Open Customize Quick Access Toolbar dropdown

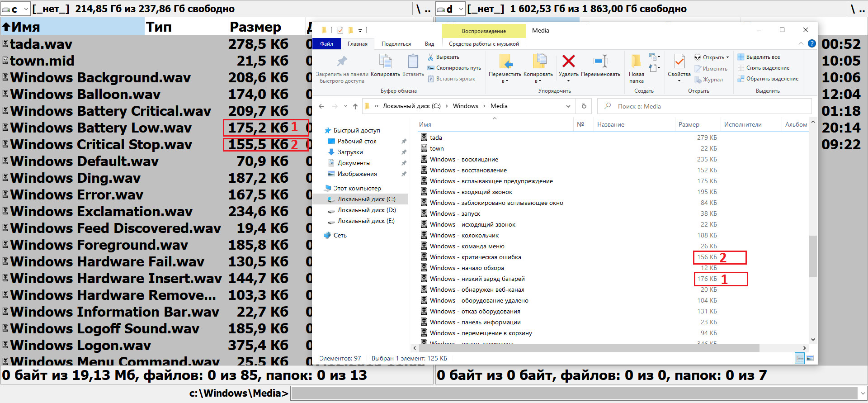click(x=360, y=31)
